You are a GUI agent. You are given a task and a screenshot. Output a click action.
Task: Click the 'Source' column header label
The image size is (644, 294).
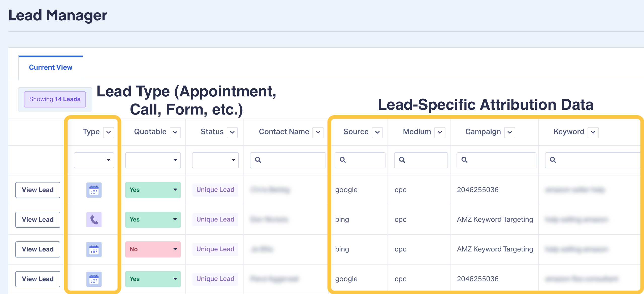[x=356, y=132]
